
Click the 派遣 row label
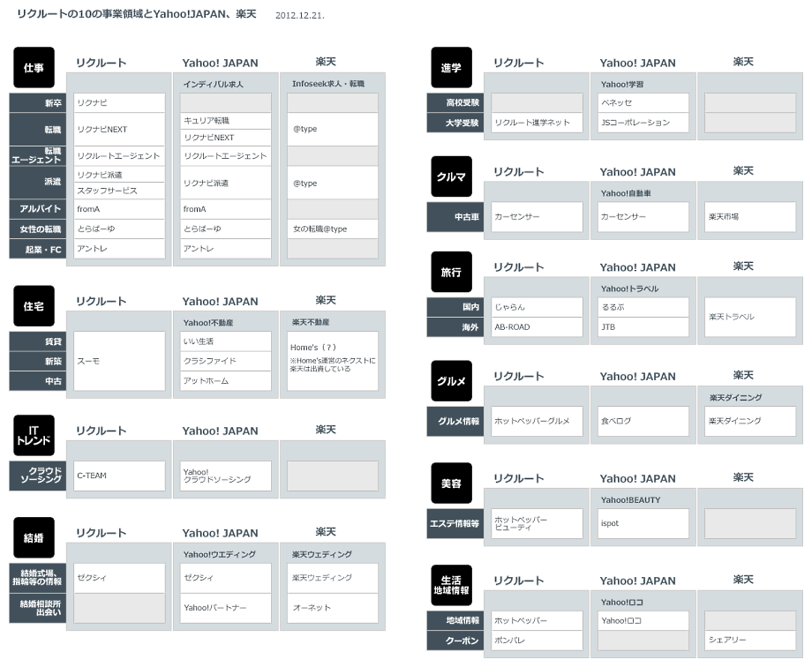coord(38,183)
